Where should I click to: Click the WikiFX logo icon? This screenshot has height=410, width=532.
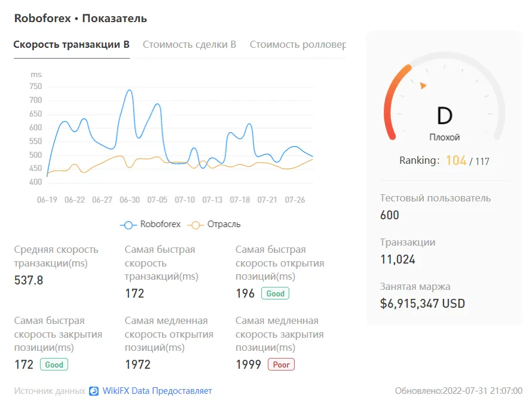[x=94, y=391]
